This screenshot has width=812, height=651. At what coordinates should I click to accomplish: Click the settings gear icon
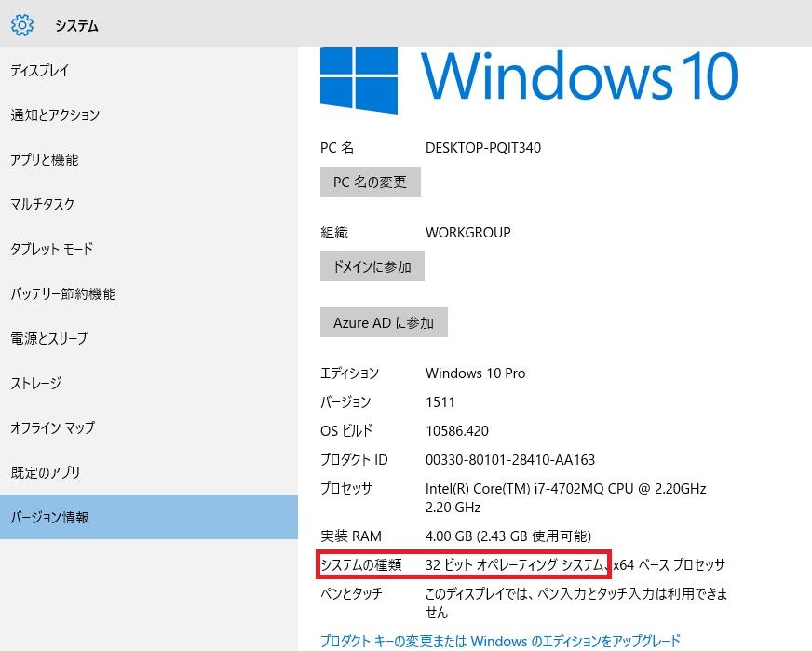tap(22, 25)
